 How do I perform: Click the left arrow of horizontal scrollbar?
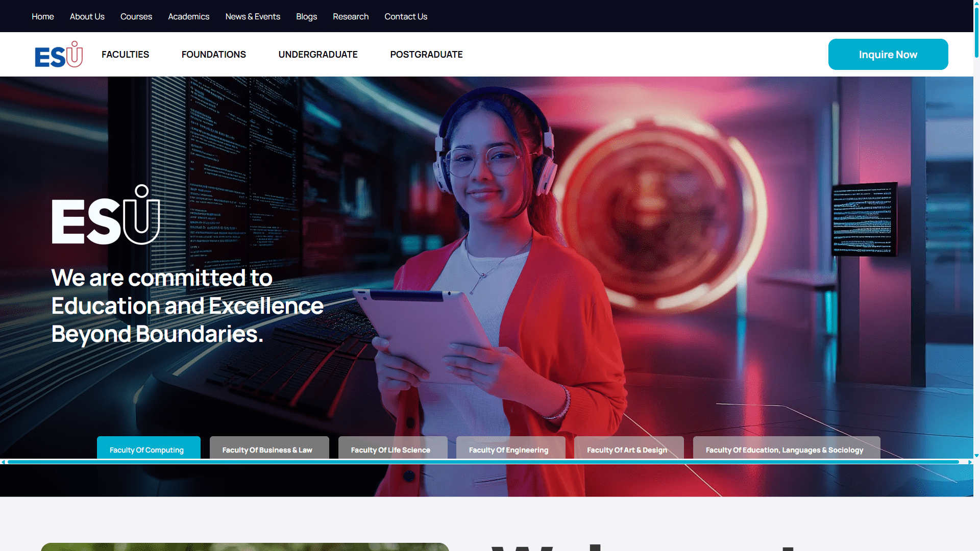pos(3,462)
